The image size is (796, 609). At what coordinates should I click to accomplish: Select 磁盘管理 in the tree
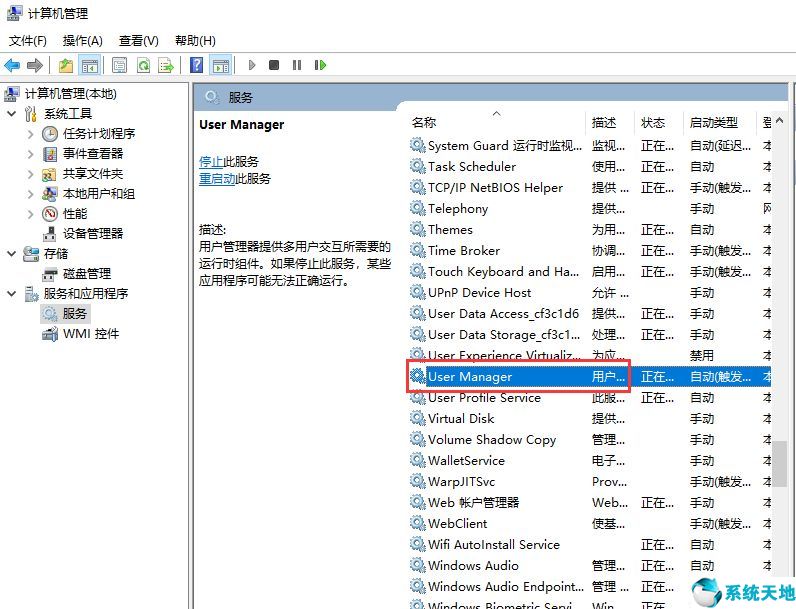coord(87,274)
